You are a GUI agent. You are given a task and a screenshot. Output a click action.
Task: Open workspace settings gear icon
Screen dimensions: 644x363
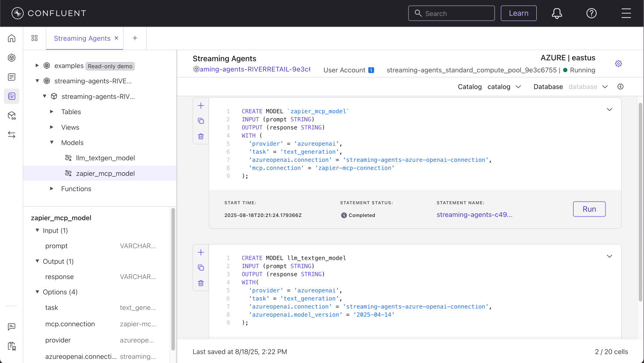[618, 64]
